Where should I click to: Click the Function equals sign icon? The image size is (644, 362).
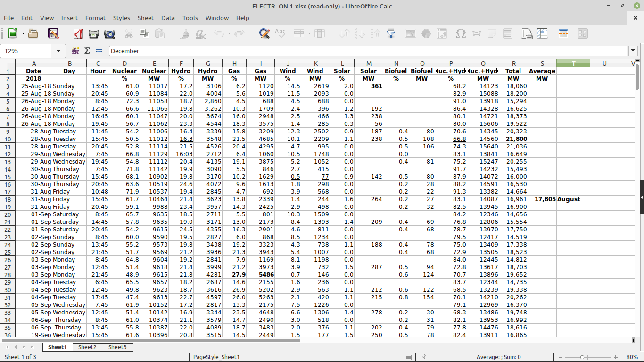click(99, 51)
